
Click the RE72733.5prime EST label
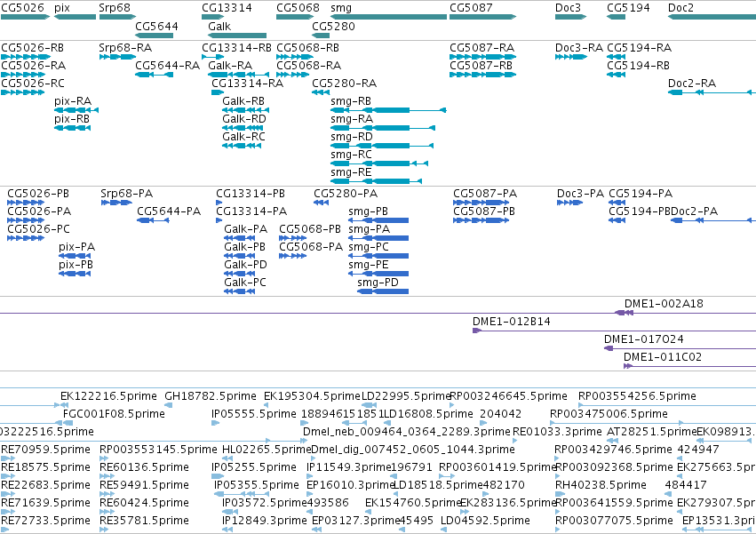[46, 521]
